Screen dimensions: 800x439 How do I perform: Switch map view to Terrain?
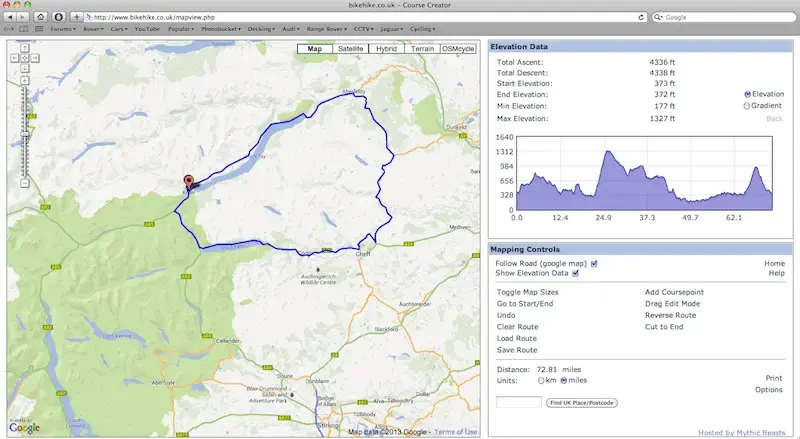pos(422,49)
